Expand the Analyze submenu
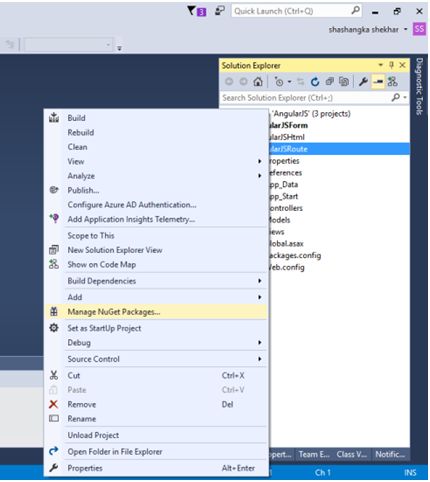This screenshot has height=482, width=430. click(156, 176)
